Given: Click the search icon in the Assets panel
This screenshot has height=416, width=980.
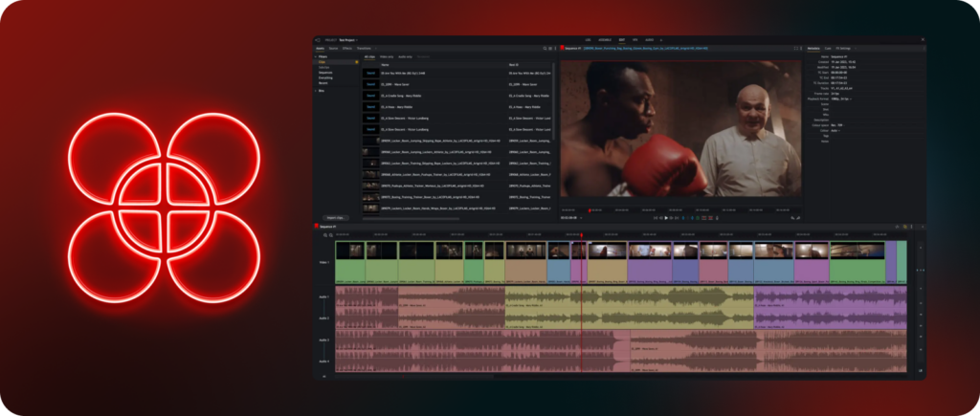Looking at the screenshot, I should tap(546, 47).
